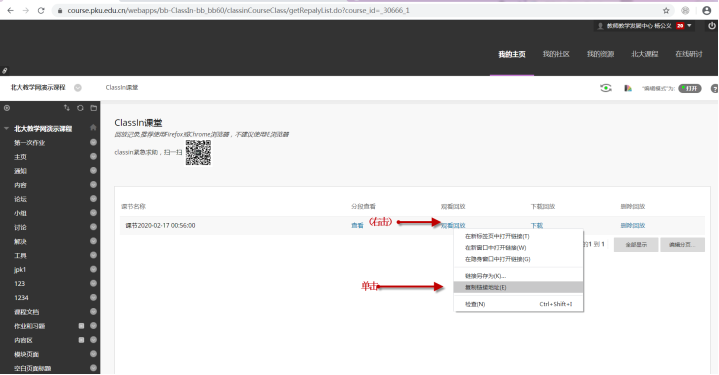Click the square icon beside 内容区
Screen dimensions: 719x375
click(x=81, y=340)
